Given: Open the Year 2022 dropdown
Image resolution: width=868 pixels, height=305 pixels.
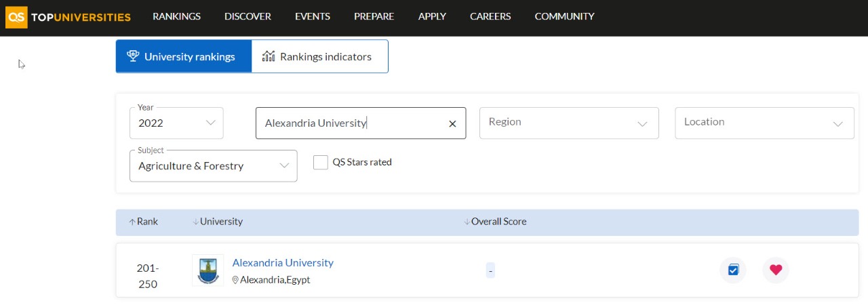Looking at the screenshot, I should click(x=176, y=123).
